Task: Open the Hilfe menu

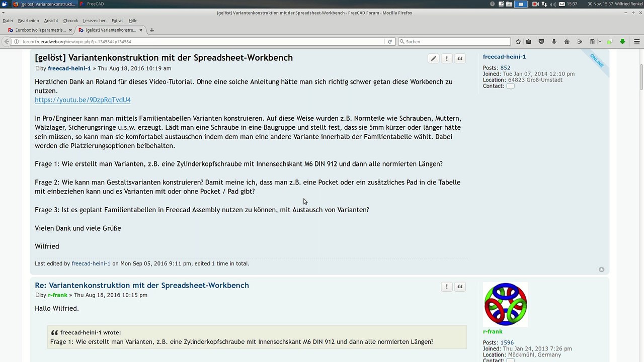Action: point(133,21)
